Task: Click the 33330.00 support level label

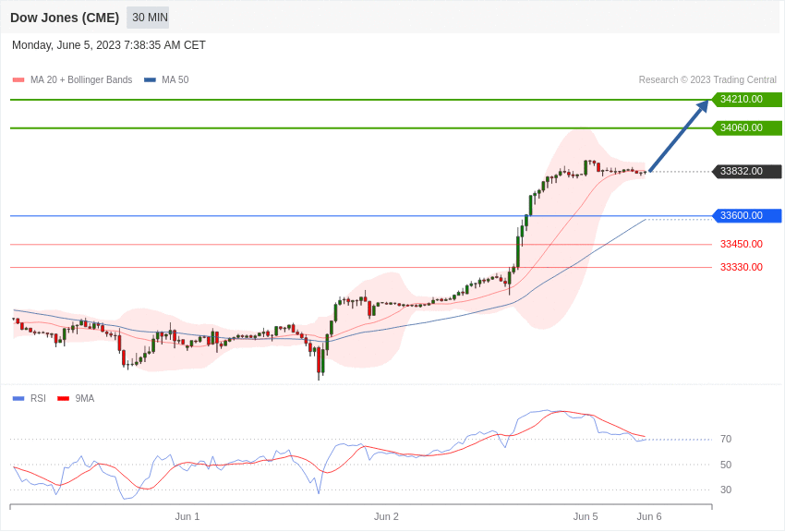Action: point(742,267)
